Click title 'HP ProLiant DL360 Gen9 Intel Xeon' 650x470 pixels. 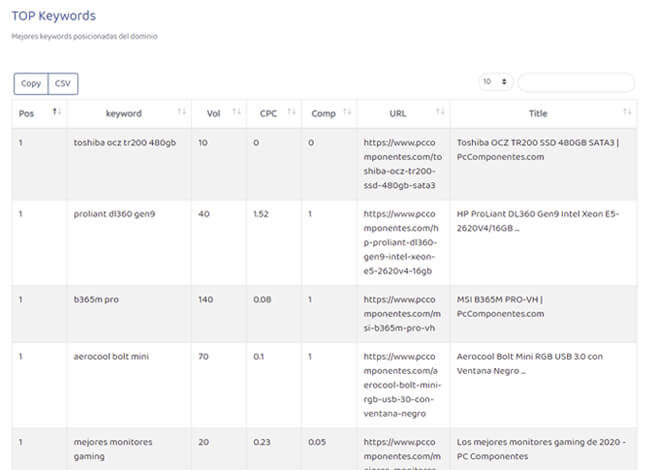point(529,214)
